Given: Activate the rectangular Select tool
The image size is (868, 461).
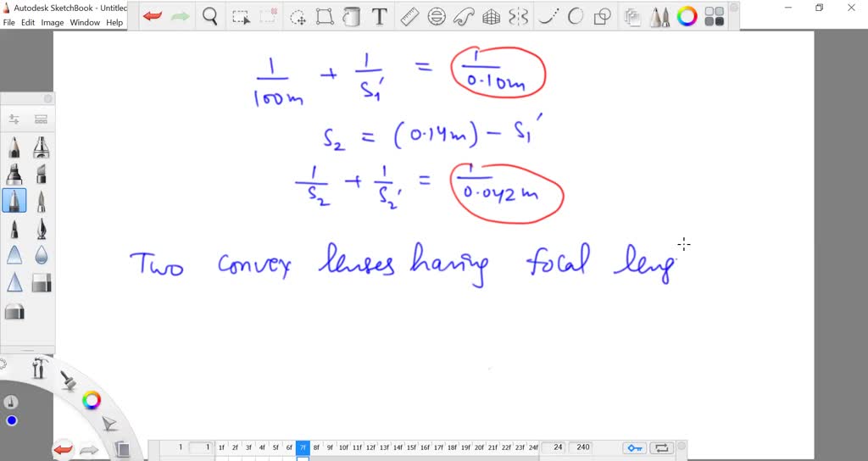Looking at the screenshot, I should click(241, 17).
